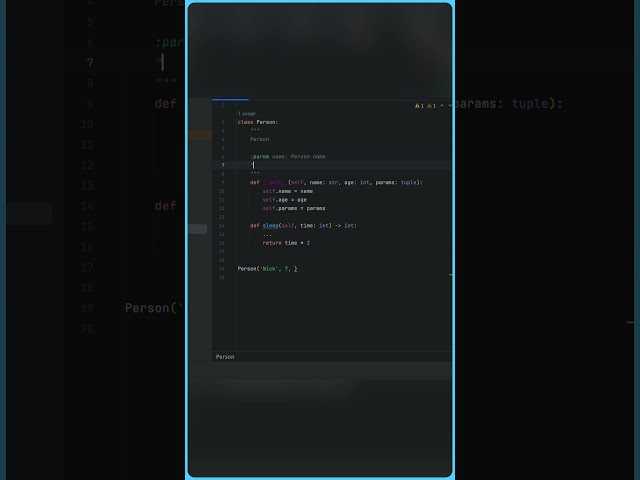This screenshot has height=480, width=640.
Task: Click the yellow warning stripe on scrollbar
Action: coord(451,275)
